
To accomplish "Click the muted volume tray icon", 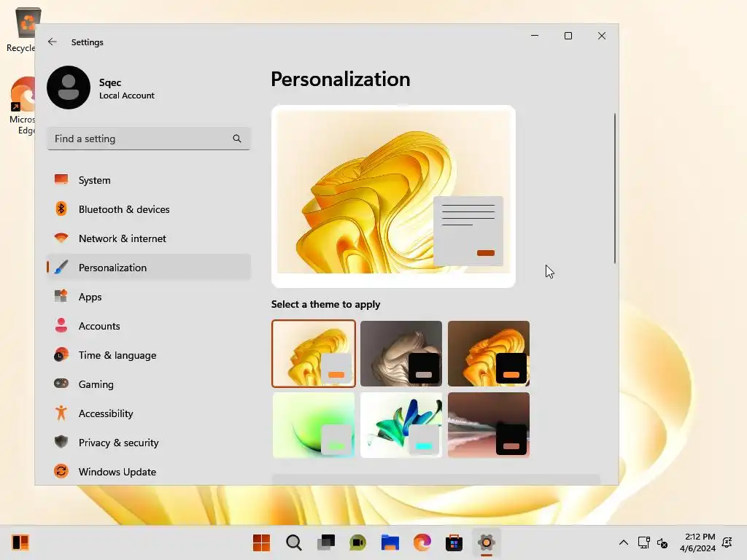I will [662, 542].
